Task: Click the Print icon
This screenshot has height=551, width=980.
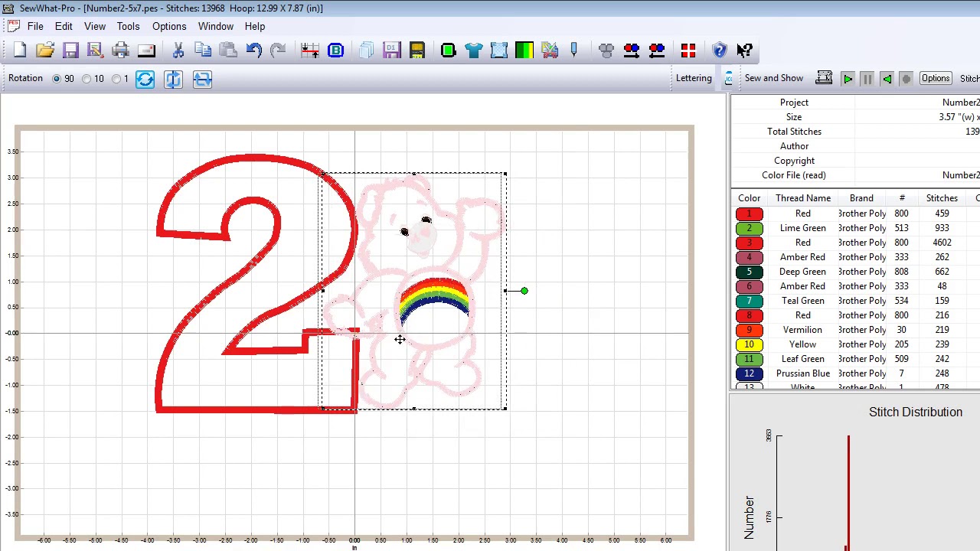Action: [x=120, y=51]
